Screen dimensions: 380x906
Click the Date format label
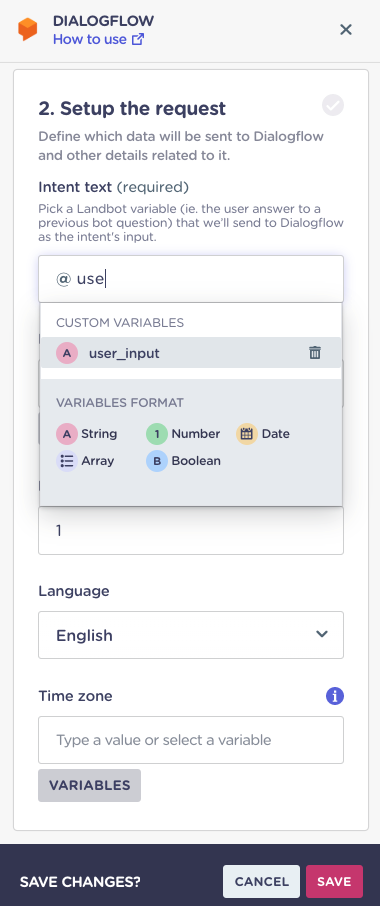point(275,434)
